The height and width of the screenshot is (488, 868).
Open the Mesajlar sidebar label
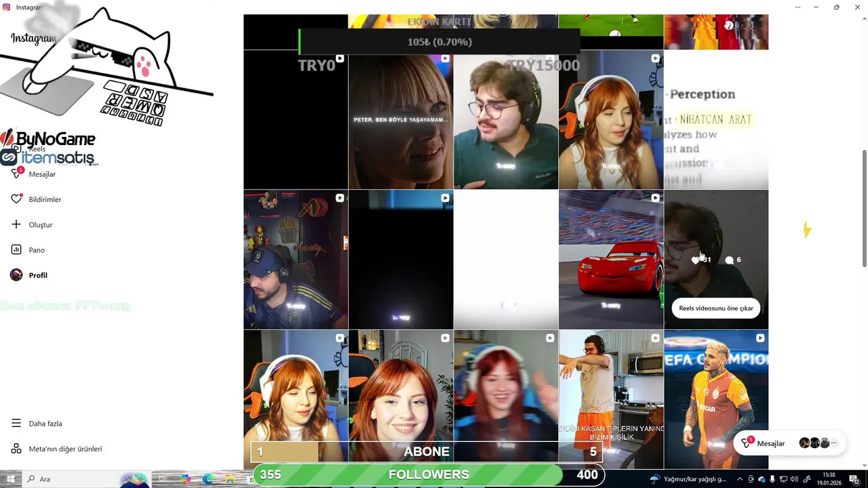click(x=42, y=174)
